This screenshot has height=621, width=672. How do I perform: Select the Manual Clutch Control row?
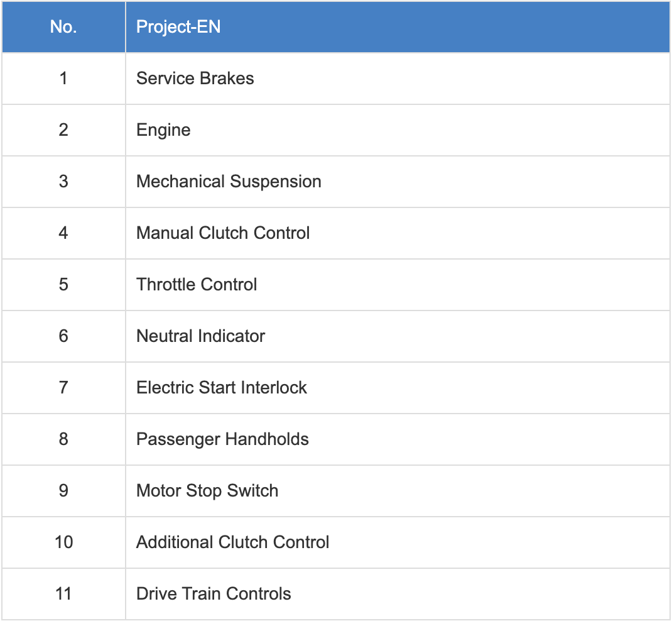coord(336,233)
